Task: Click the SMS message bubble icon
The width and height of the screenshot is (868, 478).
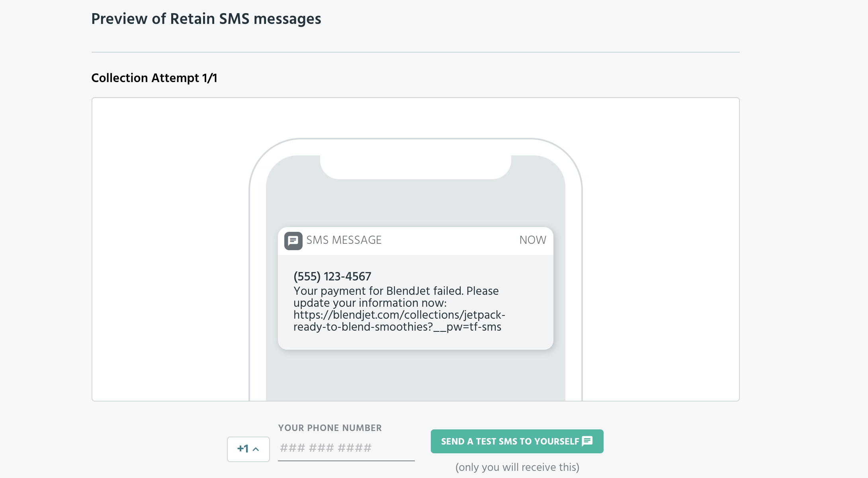Action: [x=293, y=241]
